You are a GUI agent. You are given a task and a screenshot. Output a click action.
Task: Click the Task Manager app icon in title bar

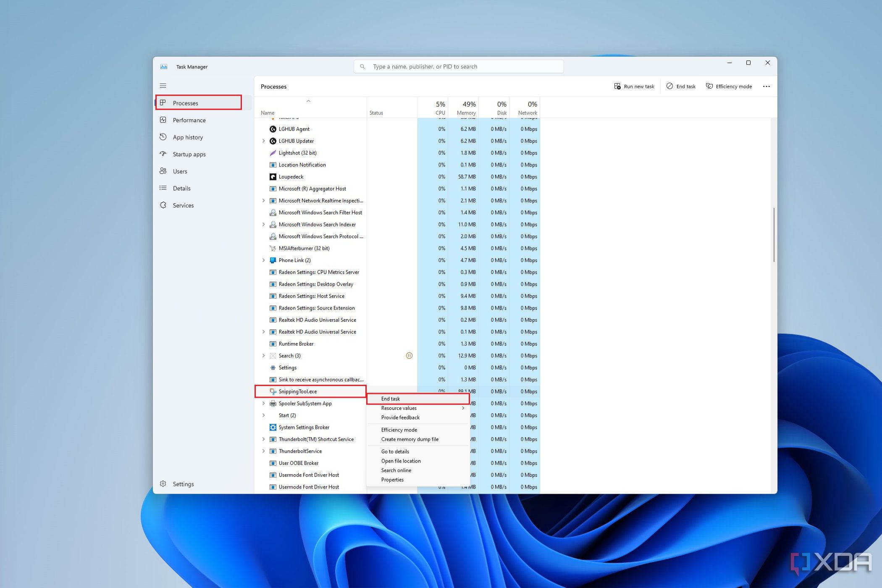[x=164, y=67]
